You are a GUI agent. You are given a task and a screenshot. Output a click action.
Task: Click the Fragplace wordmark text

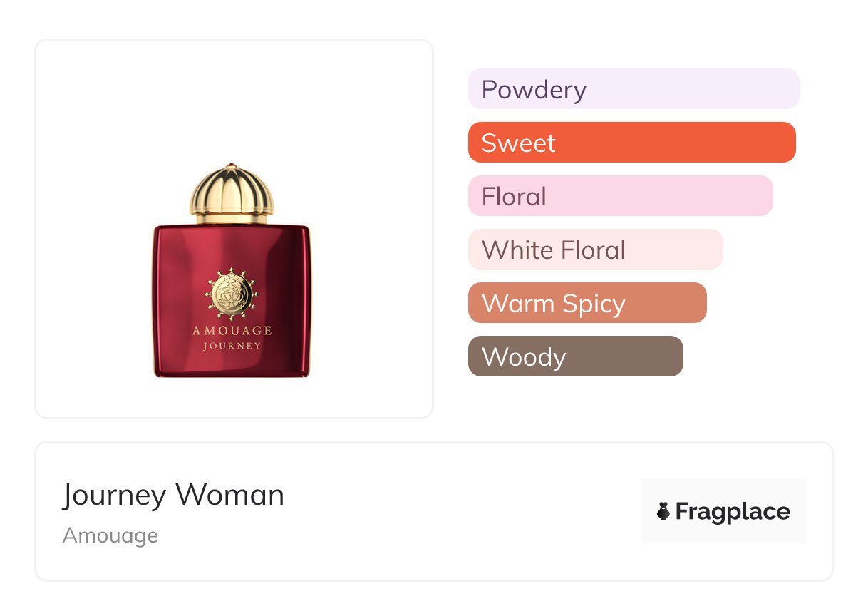point(733,511)
